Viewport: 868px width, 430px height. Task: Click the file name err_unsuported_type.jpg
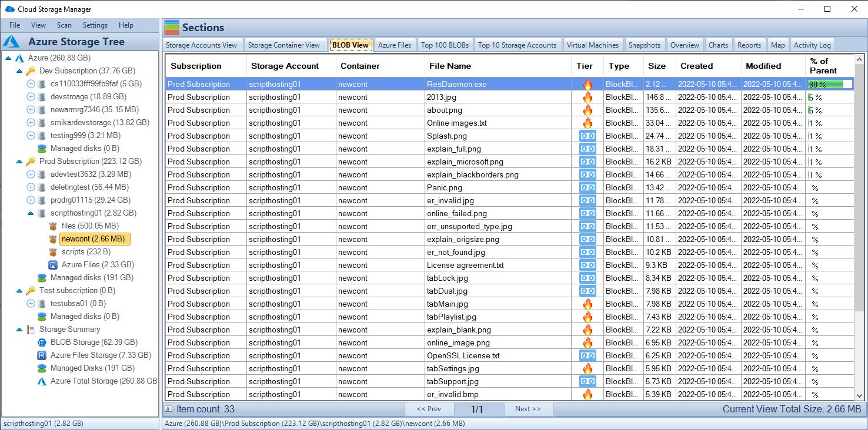(x=469, y=226)
